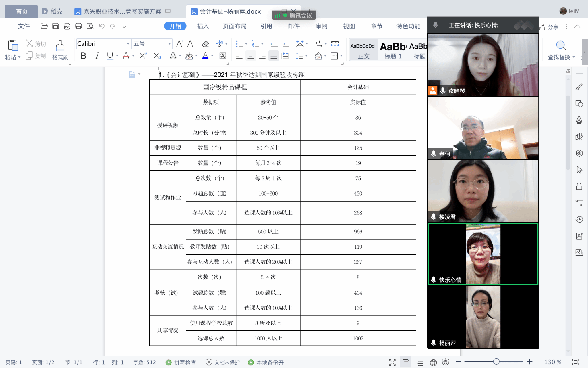588x368 pixels.
Task: Toggle spell check (拼写检查) in status bar
Action: click(x=181, y=362)
